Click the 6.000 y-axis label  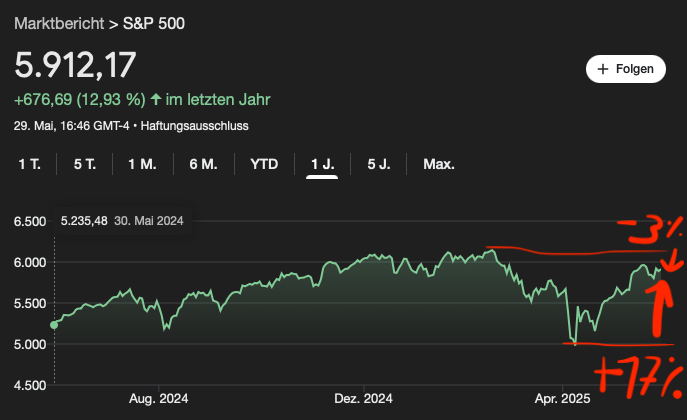pos(30,262)
